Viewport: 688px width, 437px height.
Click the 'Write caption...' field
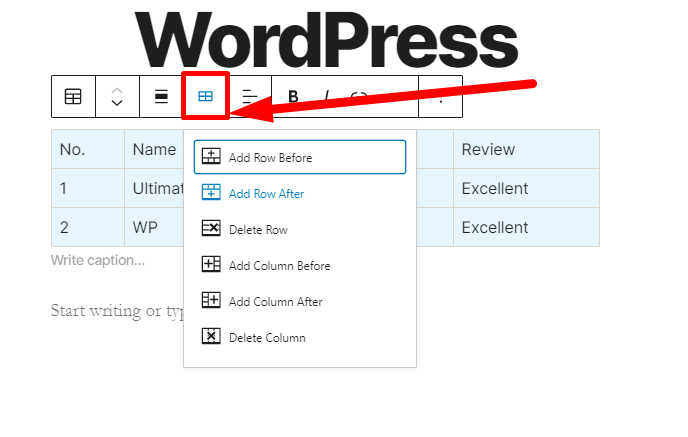pos(98,260)
